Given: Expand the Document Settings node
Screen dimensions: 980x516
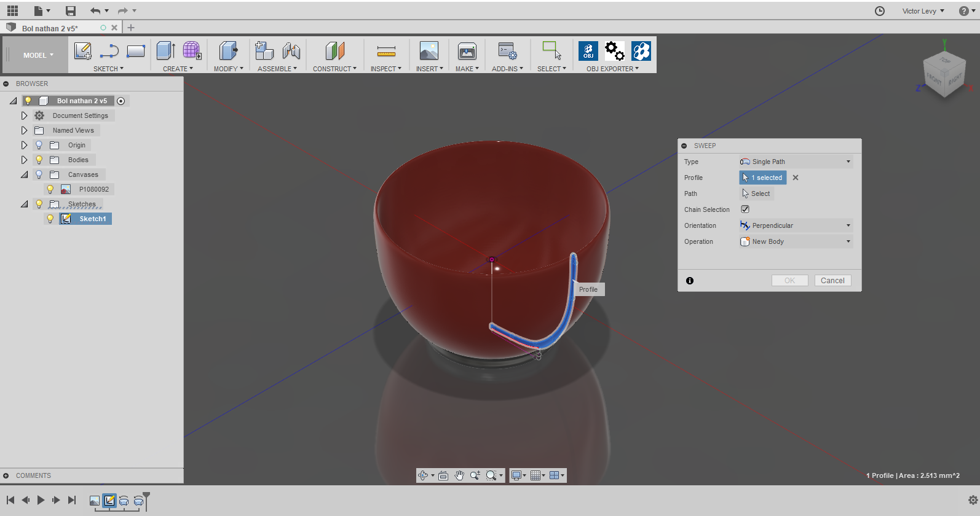Looking at the screenshot, I should click(25, 115).
